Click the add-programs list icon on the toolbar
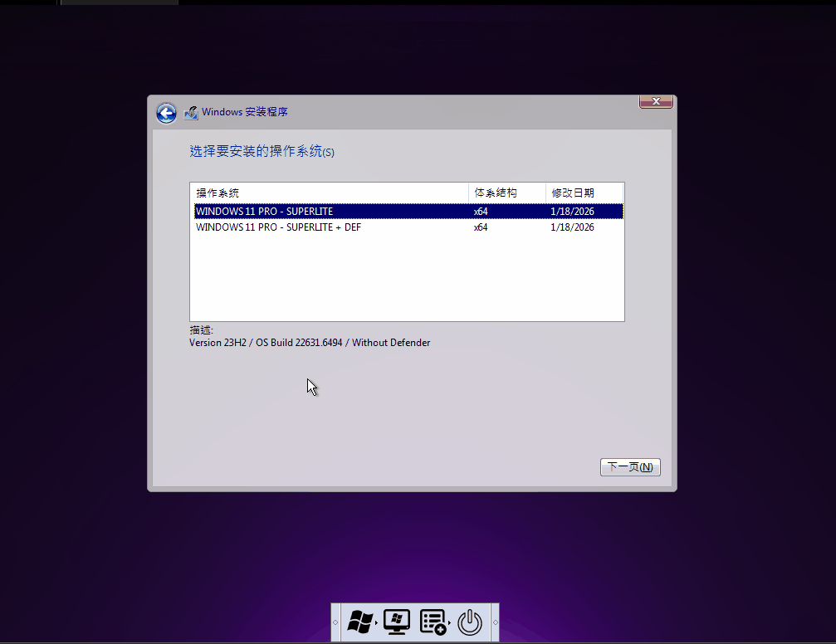Viewport: 836px width, 644px height. pos(433,621)
